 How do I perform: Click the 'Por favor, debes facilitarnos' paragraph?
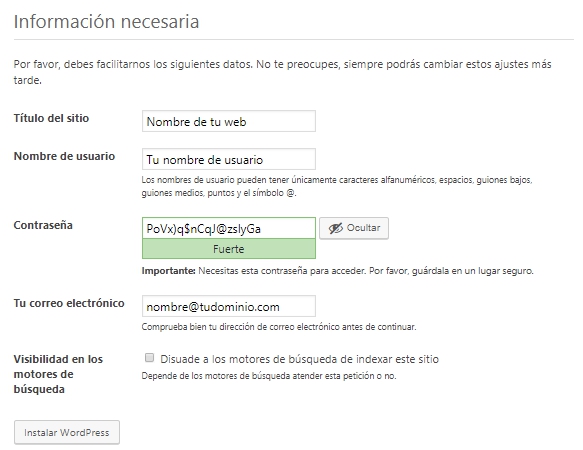(283, 72)
